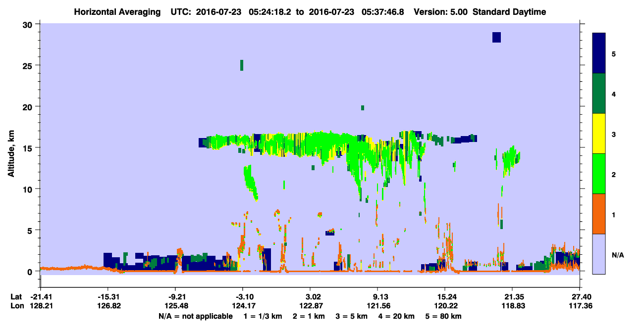Click the isolated dark blue block near 28 km
This screenshot has height=330, width=644.
point(496,37)
